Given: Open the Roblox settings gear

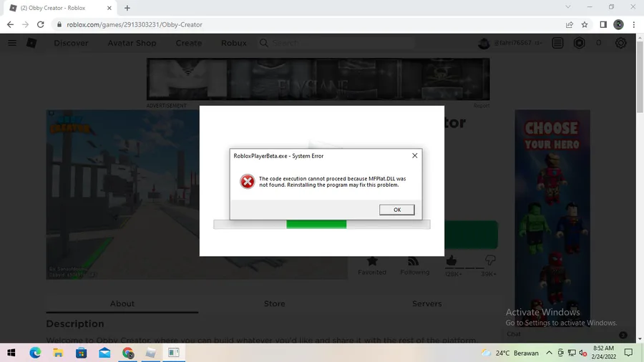Looking at the screenshot, I should point(620,43).
